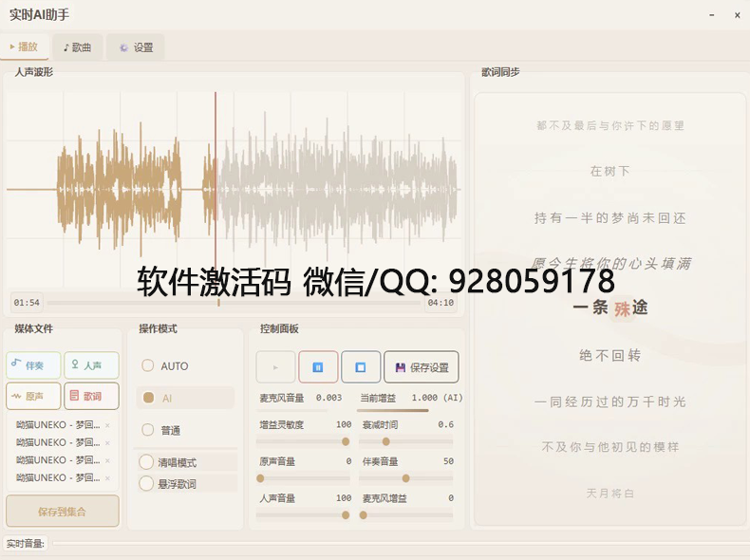Remove the first 呦猫UNEKO file entry
The width and height of the screenshot is (750, 560).
tap(107, 425)
